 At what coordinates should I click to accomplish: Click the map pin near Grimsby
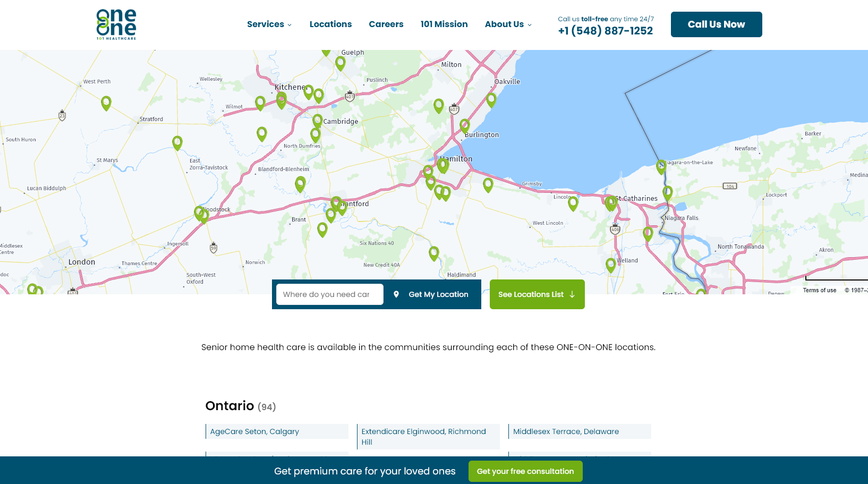(x=488, y=184)
